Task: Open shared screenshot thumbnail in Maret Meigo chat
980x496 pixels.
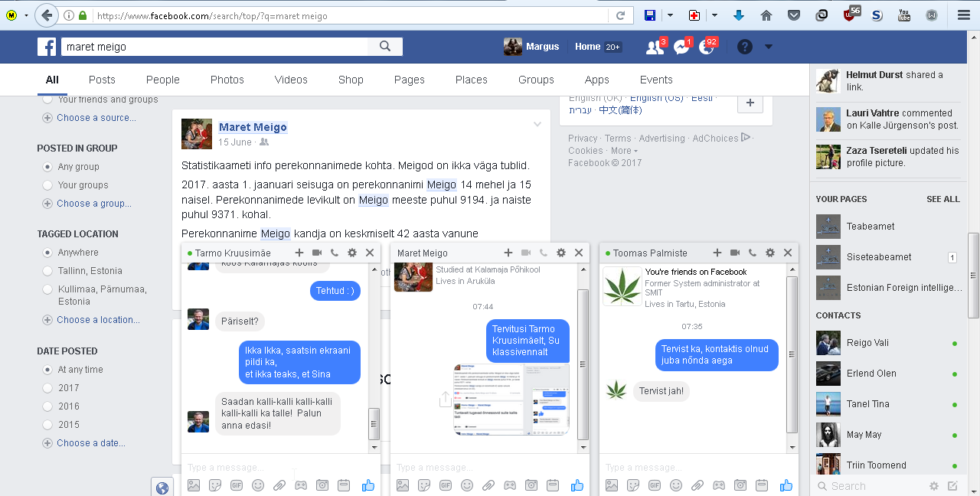Action: tap(511, 400)
